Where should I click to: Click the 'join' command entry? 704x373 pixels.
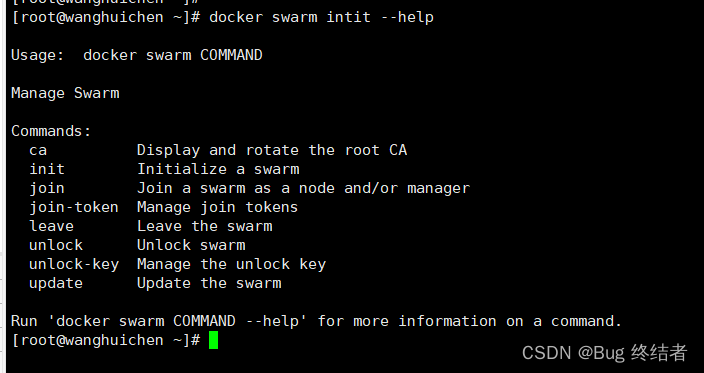pos(47,189)
